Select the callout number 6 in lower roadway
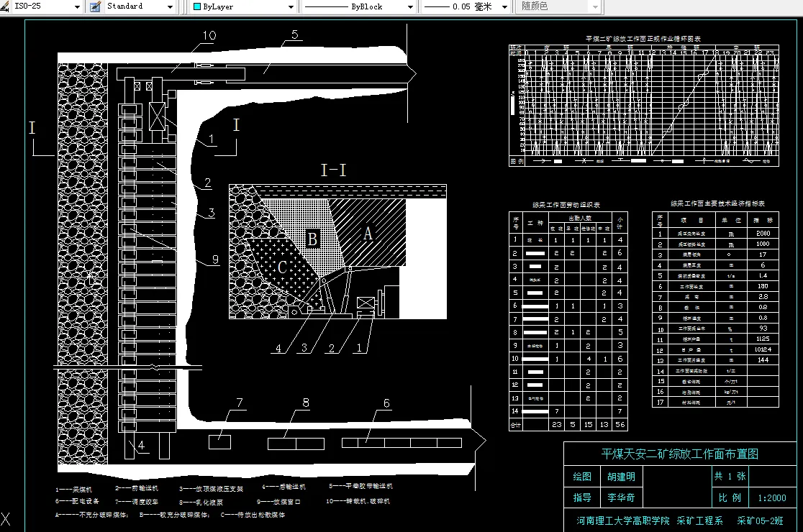The image size is (803, 532). click(x=386, y=403)
